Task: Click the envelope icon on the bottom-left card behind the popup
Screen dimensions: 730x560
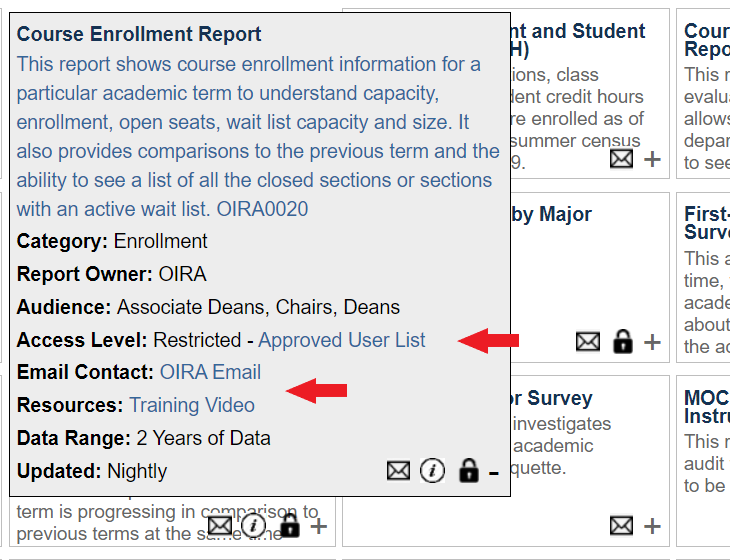Action: coord(220,525)
